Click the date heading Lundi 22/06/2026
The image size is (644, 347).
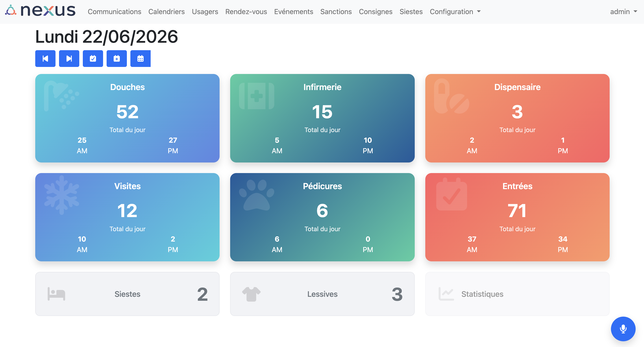pos(107,37)
